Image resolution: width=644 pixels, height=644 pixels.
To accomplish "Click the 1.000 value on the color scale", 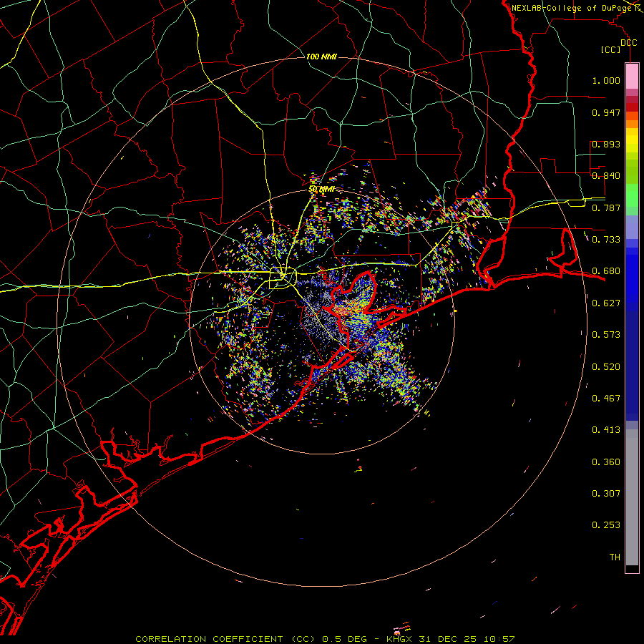I will pos(606,80).
